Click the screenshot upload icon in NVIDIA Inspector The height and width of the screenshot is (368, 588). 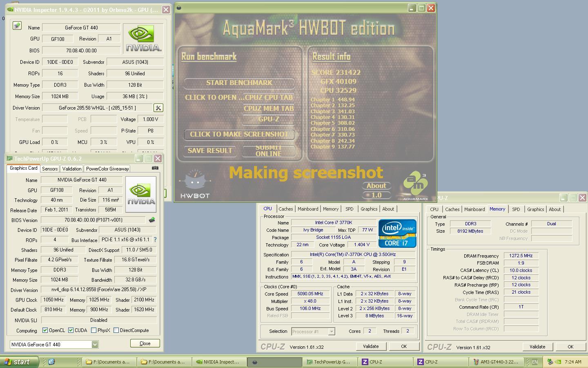17,26
